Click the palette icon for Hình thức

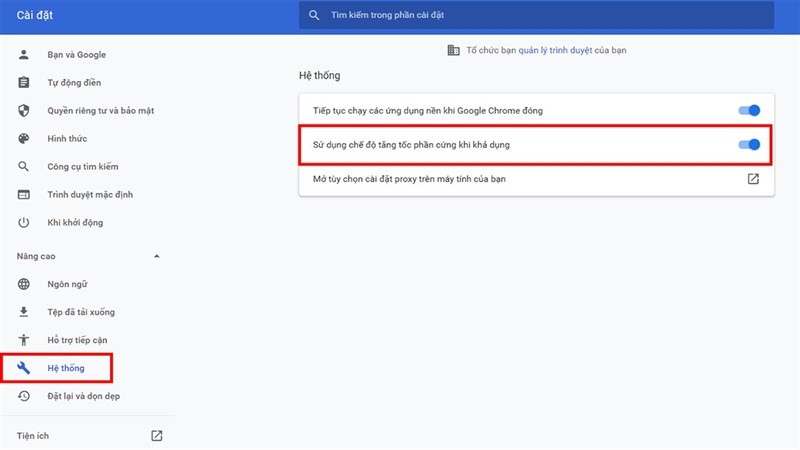click(23, 138)
